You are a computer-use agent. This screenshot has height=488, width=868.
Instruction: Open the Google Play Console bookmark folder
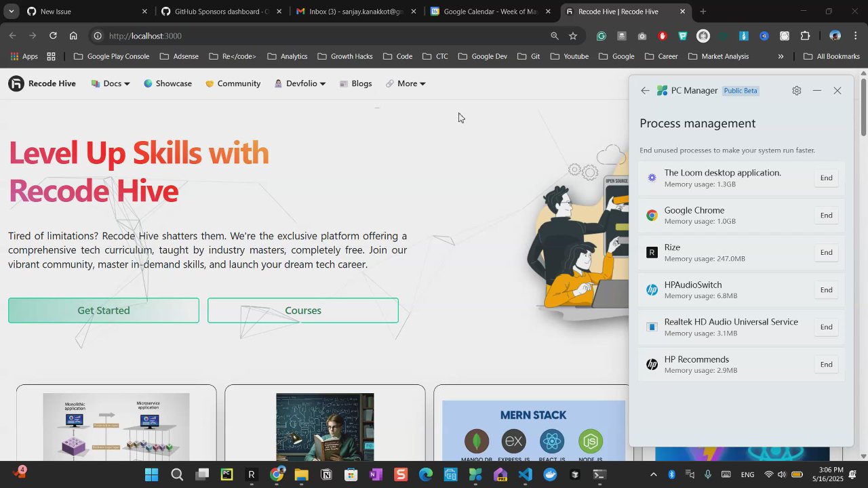tap(111, 56)
